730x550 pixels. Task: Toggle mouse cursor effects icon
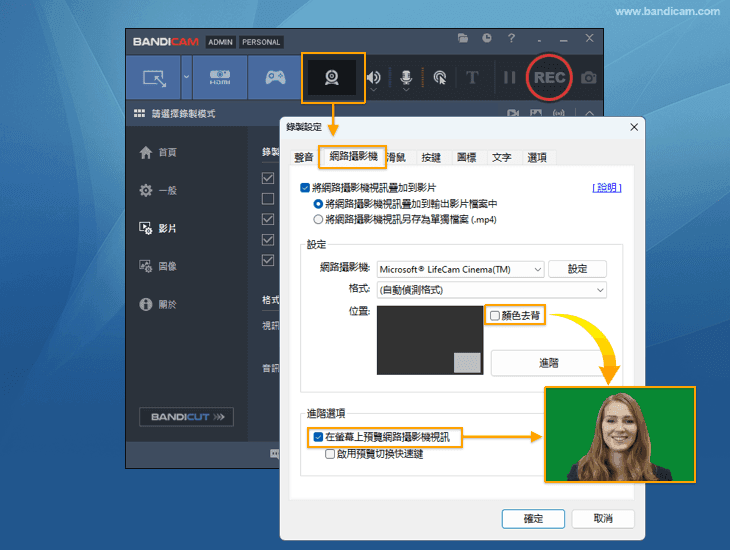(x=439, y=78)
